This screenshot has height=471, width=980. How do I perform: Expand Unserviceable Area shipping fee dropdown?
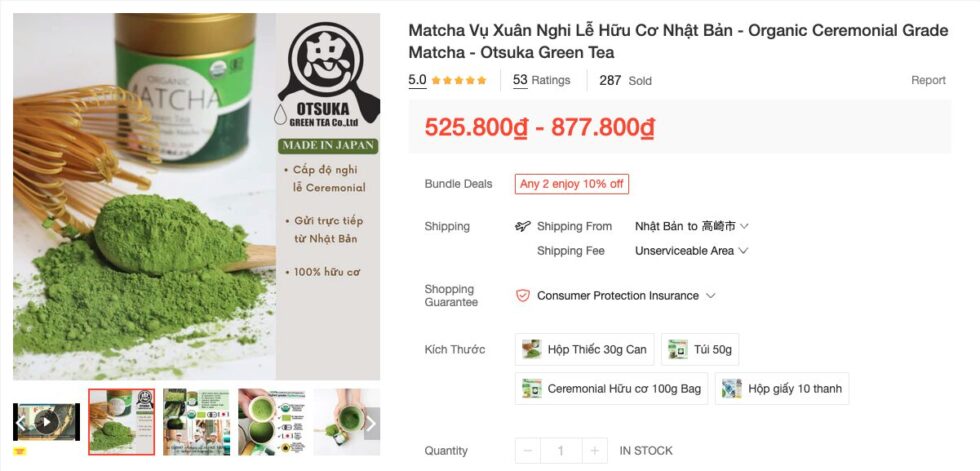click(x=691, y=250)
